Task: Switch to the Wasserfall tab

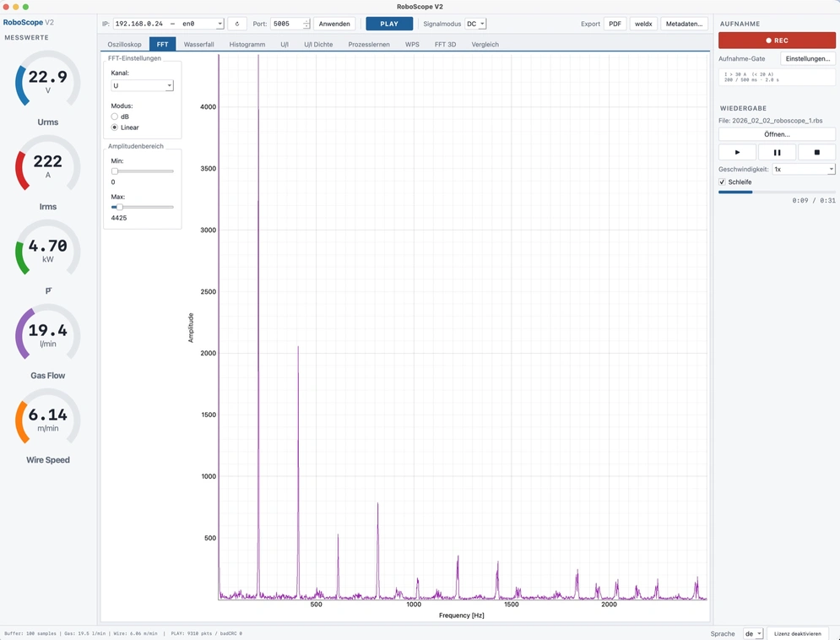Action: click(x=198, y=45)
